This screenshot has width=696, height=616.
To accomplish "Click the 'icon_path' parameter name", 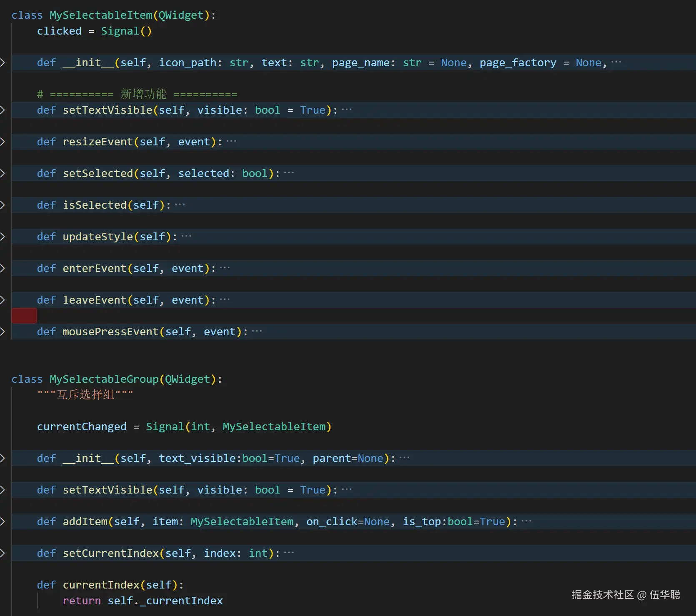I will 188,62.
